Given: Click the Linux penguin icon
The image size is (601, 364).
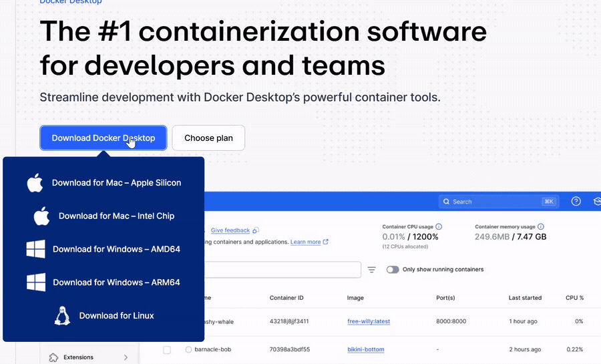Looking at the screenshot, I should pyautogui.click(x=62, y=316).
